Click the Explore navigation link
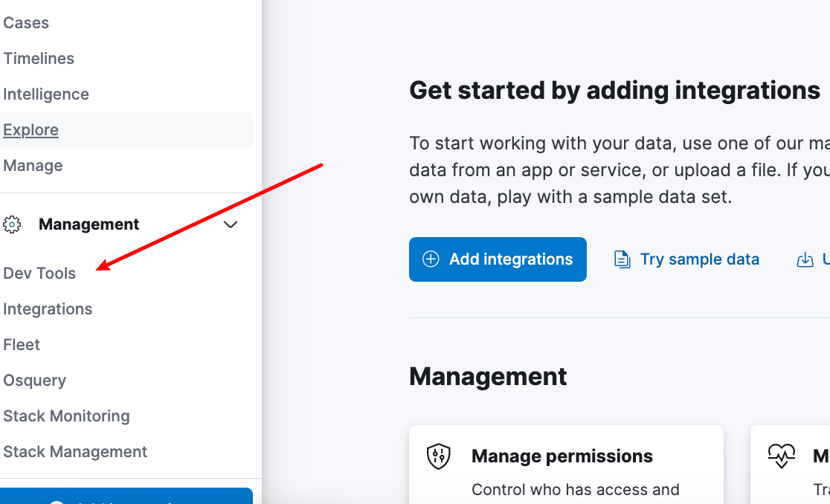This screenshot has width=830, height=504. click(30, 130)
